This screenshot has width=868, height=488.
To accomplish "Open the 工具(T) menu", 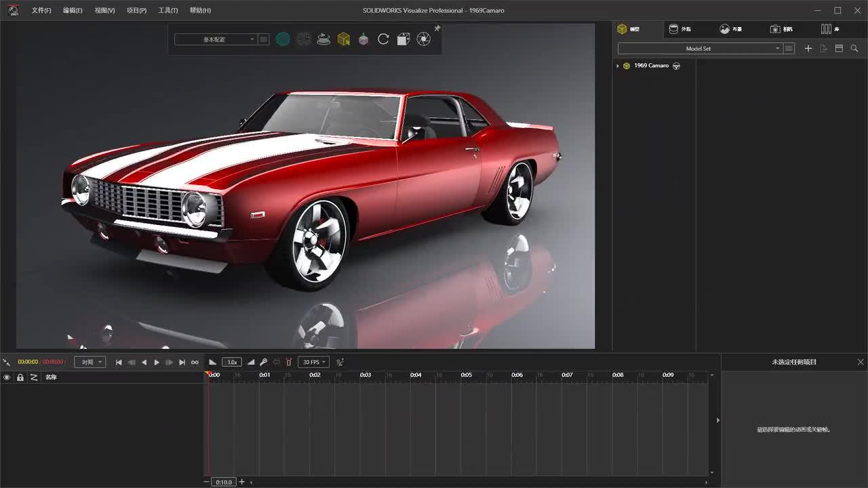I will (167, 10).
